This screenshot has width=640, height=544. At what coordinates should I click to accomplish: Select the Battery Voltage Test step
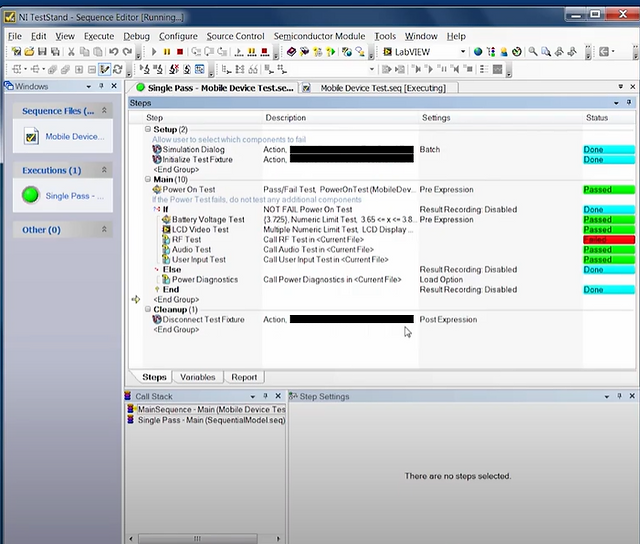pyautogui.click(x=208, y=220)
